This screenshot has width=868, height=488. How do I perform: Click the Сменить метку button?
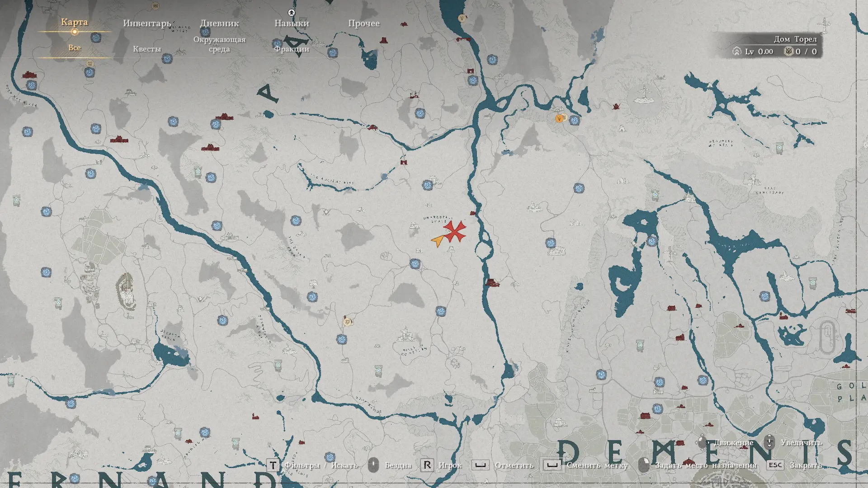coord(597,465)
